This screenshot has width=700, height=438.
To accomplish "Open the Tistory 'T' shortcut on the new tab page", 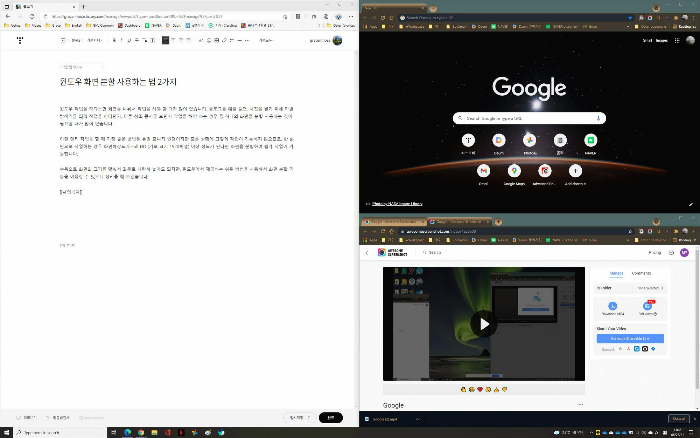I will [468, 140].
